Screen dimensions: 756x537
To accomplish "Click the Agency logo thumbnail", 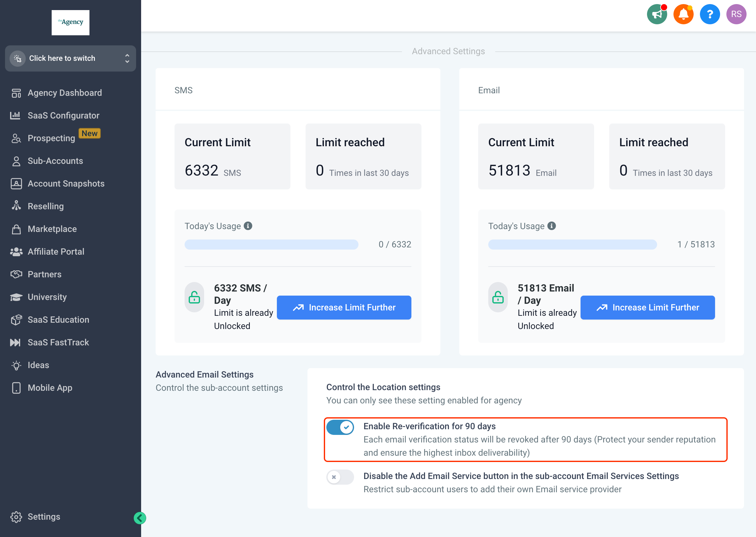I will [x=70, y=22].
